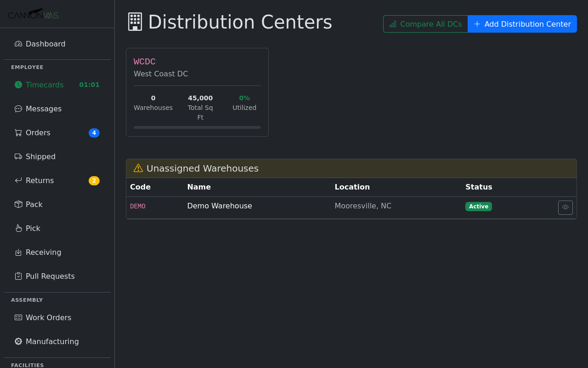Open Compare All DCs

pyautogui.click(x=425, y=24)
